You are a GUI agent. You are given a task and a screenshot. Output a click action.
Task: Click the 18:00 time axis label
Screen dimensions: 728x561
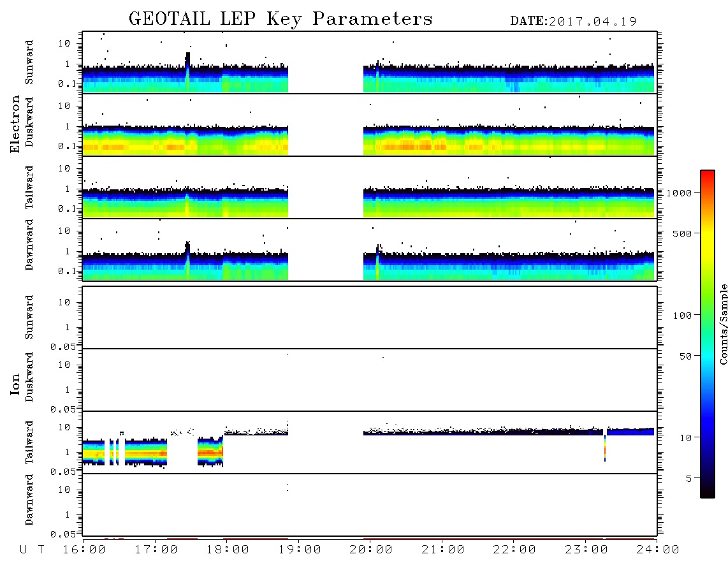click(228, 550)
